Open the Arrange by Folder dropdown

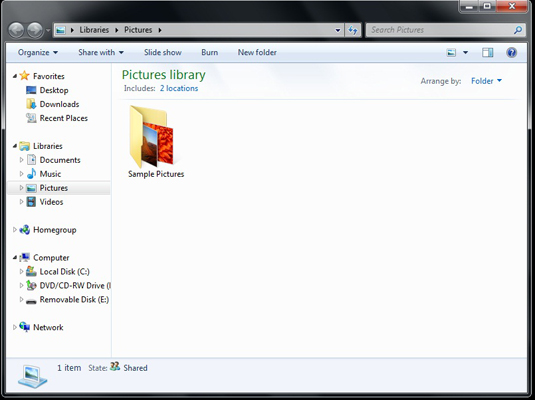486,81
